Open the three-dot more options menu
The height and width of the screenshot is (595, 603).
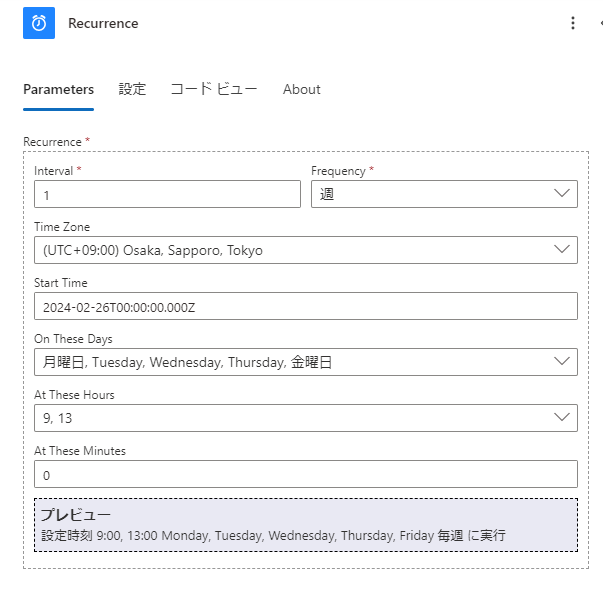572,23
